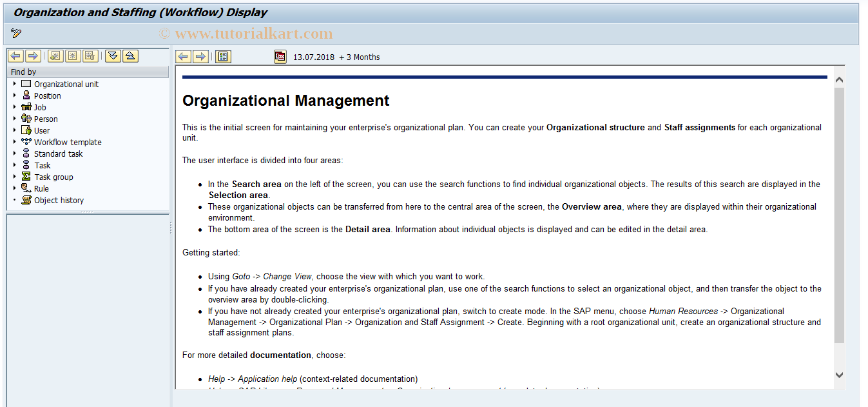Expand the Person node

click(15, 119)
